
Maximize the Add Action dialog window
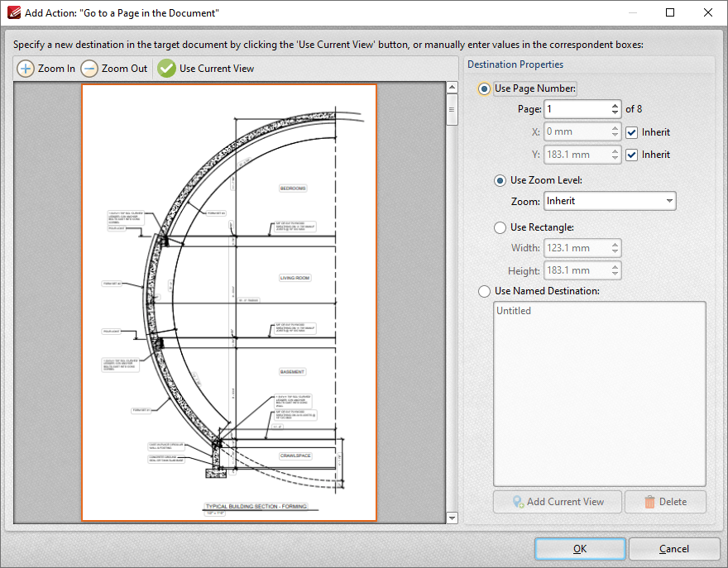[670, 12]
